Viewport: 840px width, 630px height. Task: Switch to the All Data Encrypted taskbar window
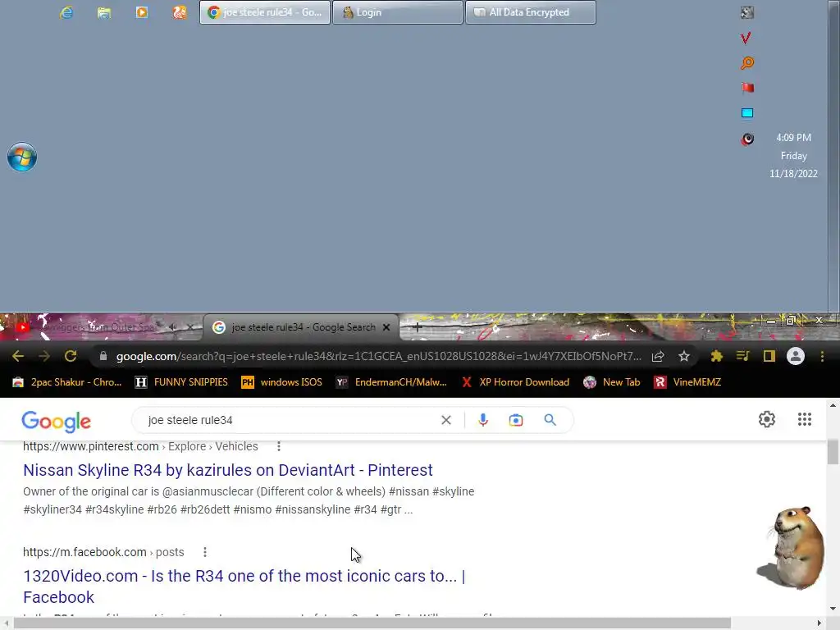(531, 12)
